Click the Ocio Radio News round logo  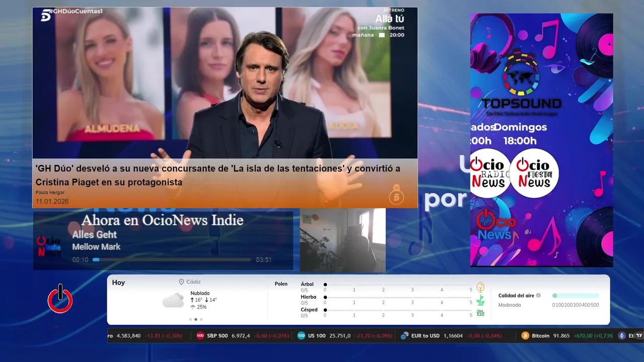(x=491, y=172)
